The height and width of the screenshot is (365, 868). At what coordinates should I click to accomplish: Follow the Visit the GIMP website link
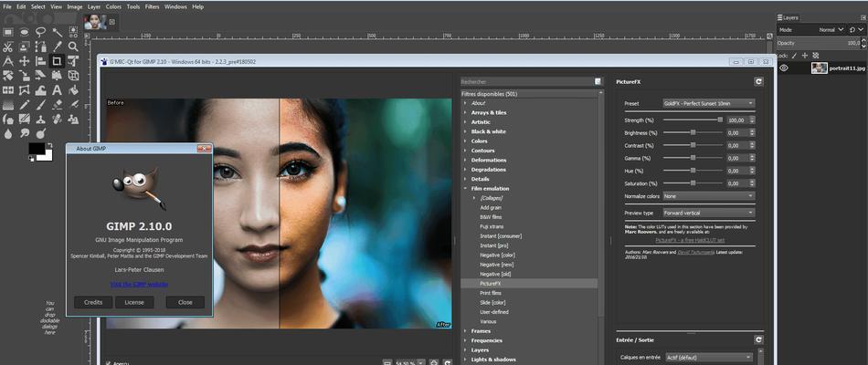pyautogui.click(x=139, y=285)
